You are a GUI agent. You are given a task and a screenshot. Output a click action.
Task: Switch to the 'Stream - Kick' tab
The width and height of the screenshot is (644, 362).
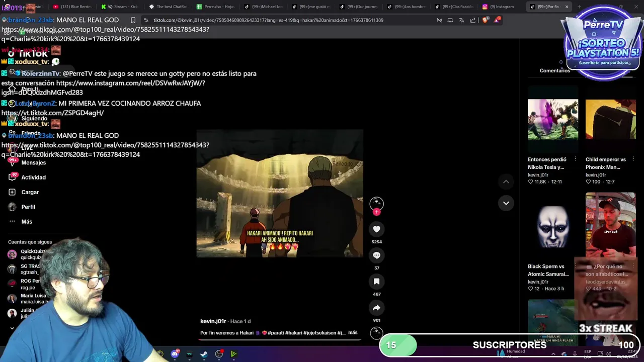coord(120,7)
